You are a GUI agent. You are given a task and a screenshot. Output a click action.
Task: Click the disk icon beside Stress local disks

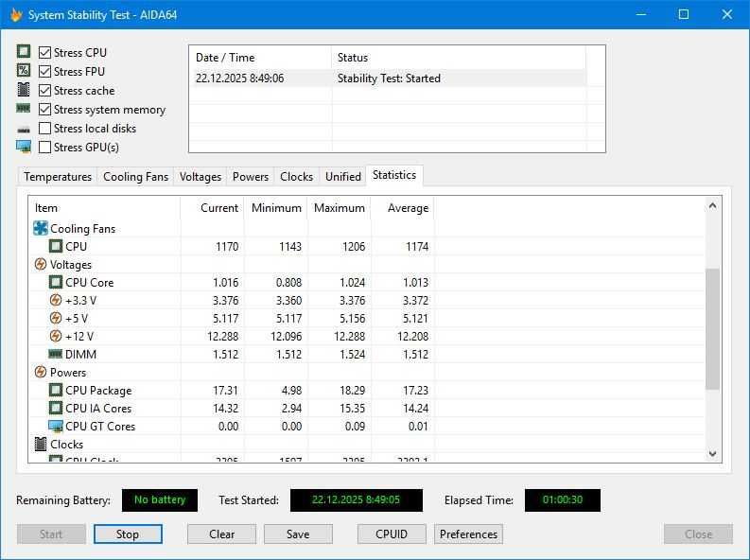tap(24, 130)
